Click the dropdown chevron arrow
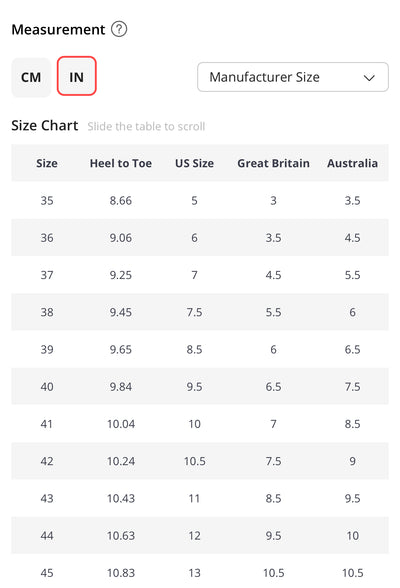The image size is (400, 588). [x=369, y=78]
